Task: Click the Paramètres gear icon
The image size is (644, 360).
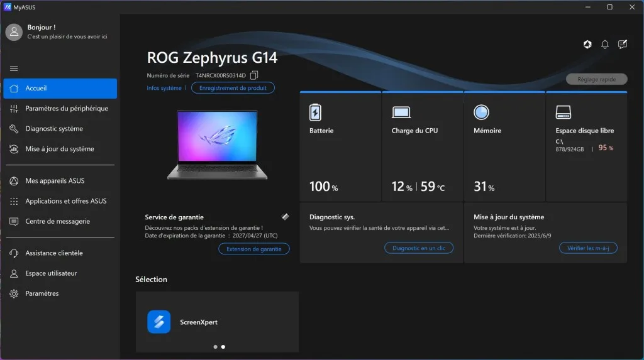Action: coord(14,293)
